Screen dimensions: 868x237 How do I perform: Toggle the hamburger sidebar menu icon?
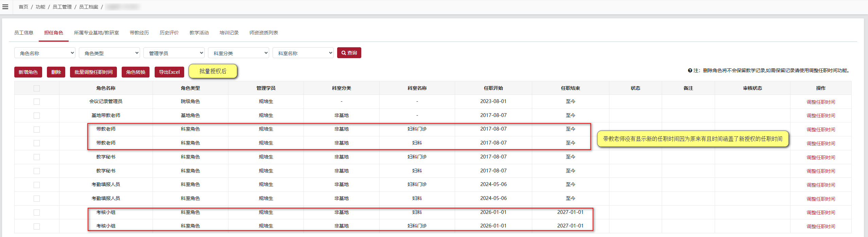[x=5, y=7]
